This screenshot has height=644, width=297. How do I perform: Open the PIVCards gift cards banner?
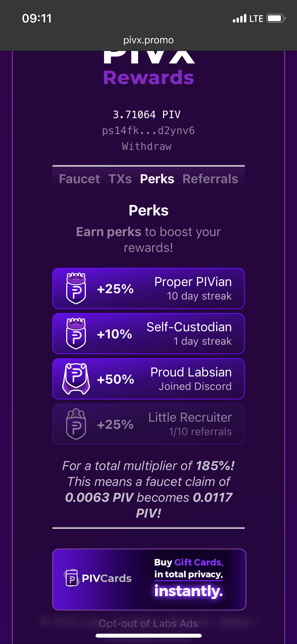[x=149, y=579]
